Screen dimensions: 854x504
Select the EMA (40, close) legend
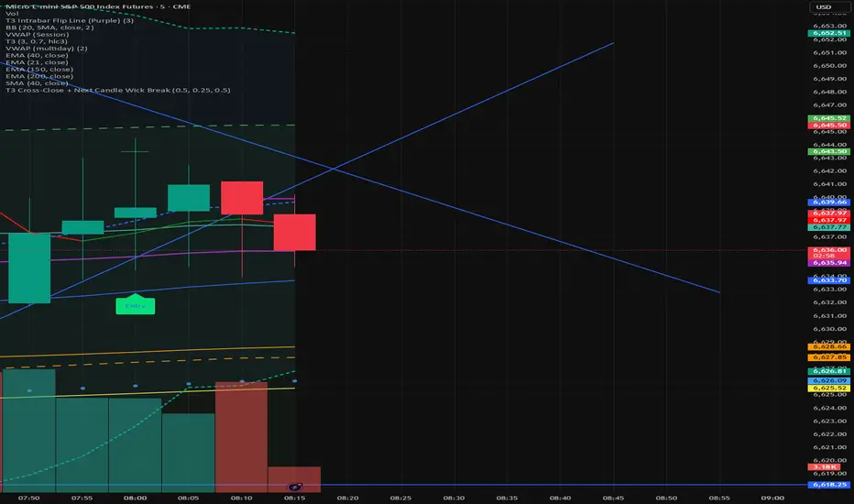[37, 56]
